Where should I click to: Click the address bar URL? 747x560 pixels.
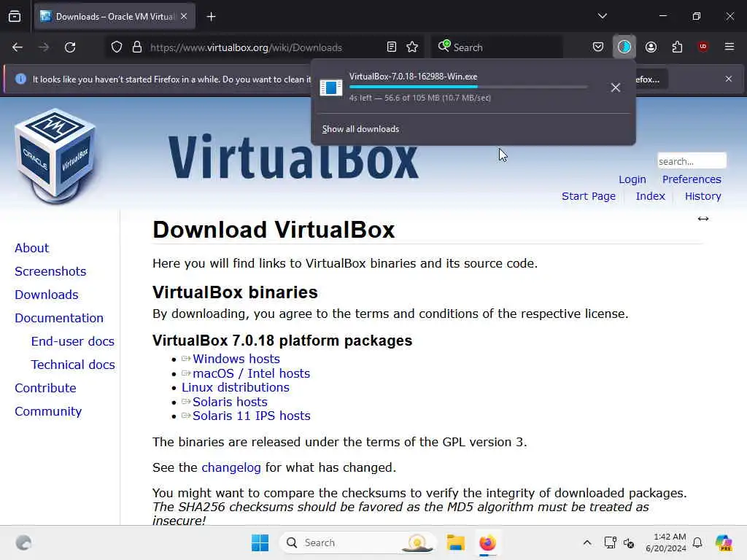click(x=246, y=47)
